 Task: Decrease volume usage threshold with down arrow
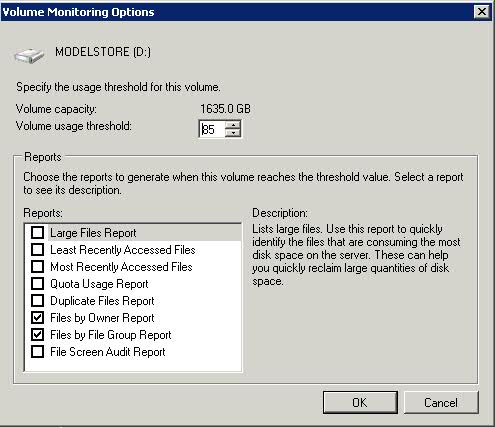pyautogui.click(x=233, y=133)
